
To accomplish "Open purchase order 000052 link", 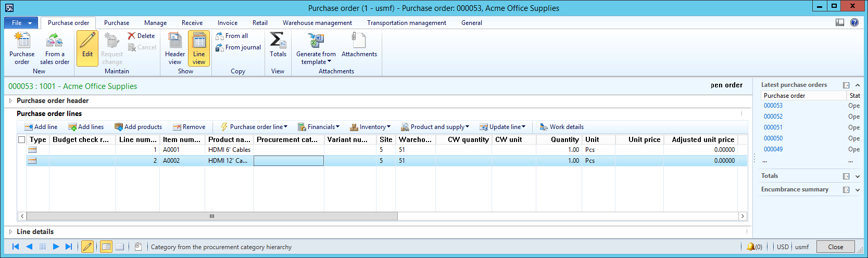I will [773, 117].
